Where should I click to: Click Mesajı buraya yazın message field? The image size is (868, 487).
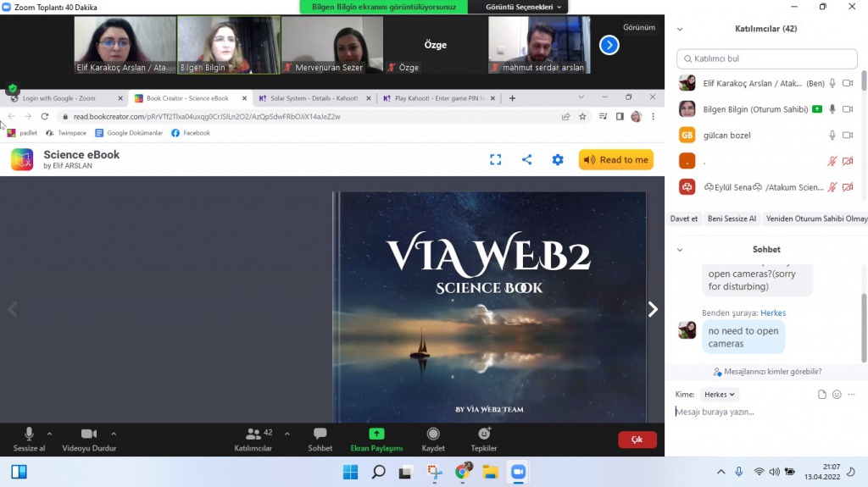[766, 412]
